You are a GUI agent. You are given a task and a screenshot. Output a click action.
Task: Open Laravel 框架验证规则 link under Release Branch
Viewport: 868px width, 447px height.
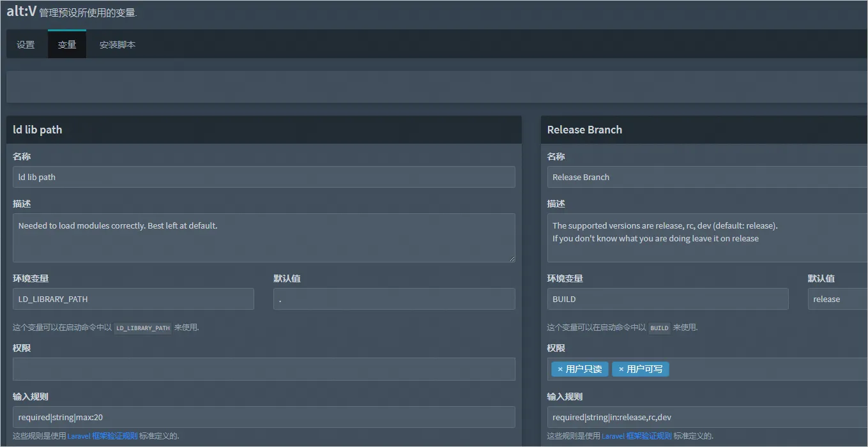point(636,436)
